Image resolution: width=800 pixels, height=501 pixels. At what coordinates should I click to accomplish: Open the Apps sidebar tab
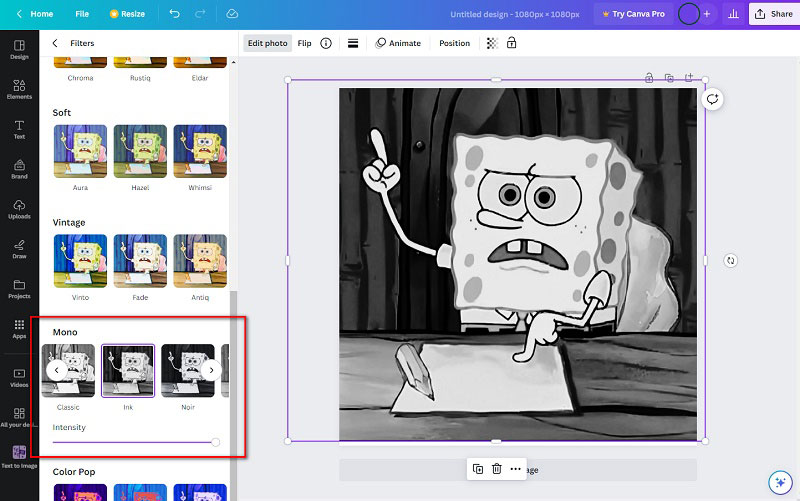tap(19, 329)
